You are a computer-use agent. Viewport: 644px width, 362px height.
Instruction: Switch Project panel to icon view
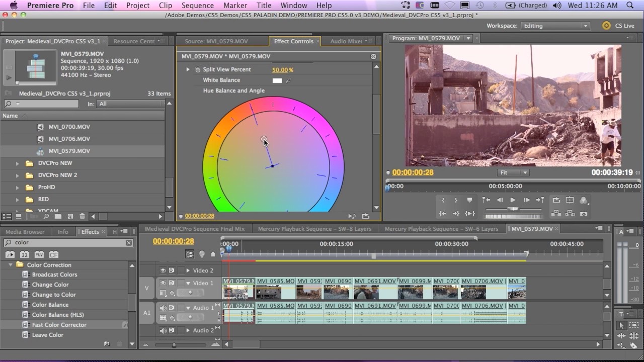(19, 216)
